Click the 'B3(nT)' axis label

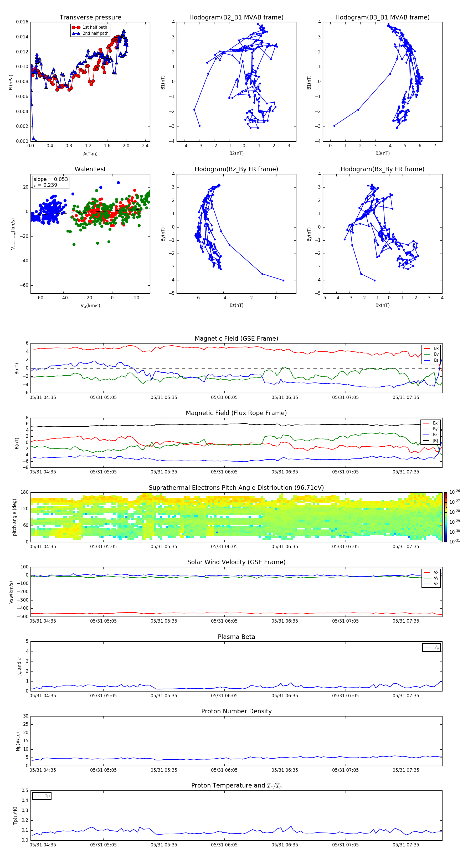[382, 154]
